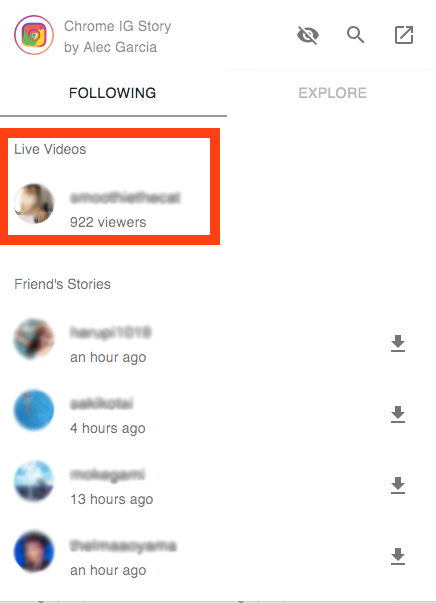Download story posted an hour ago first

(x=398, y=343)
